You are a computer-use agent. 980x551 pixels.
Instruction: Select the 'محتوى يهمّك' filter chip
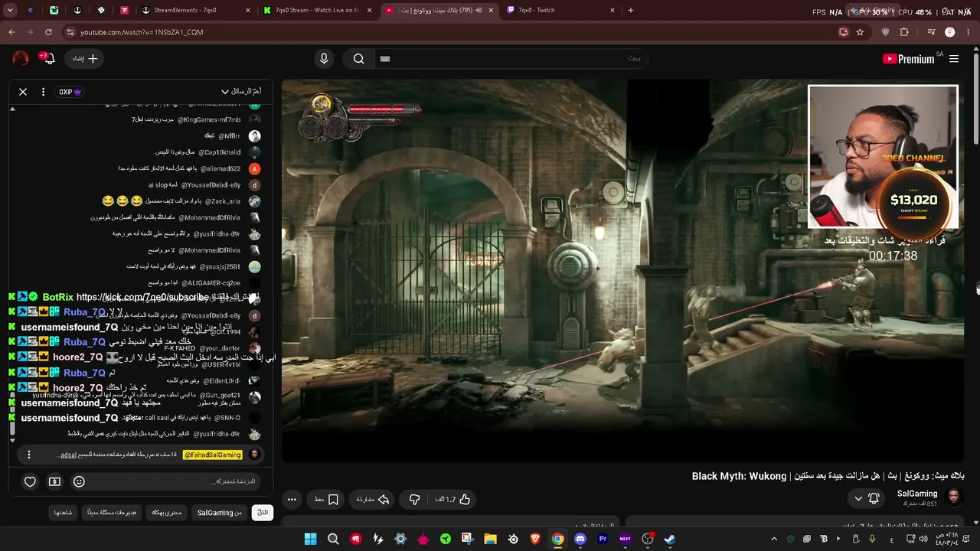click(x=166, y=513)
